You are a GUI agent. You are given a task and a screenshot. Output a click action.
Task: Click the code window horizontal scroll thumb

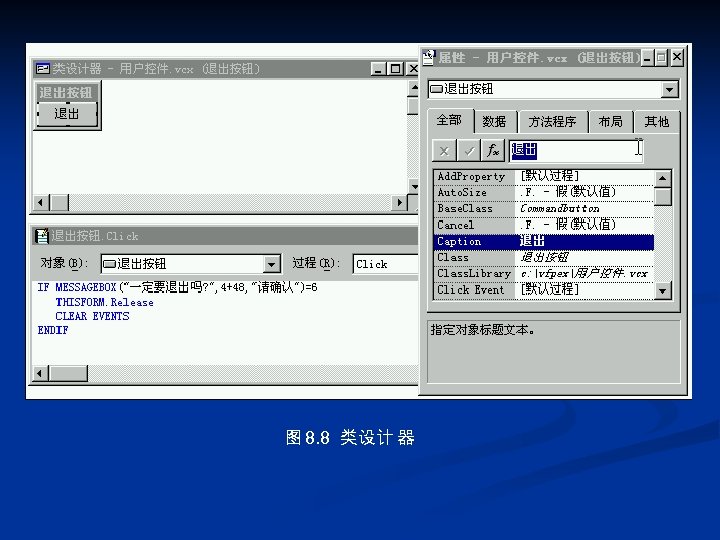(x=68, y=373)
